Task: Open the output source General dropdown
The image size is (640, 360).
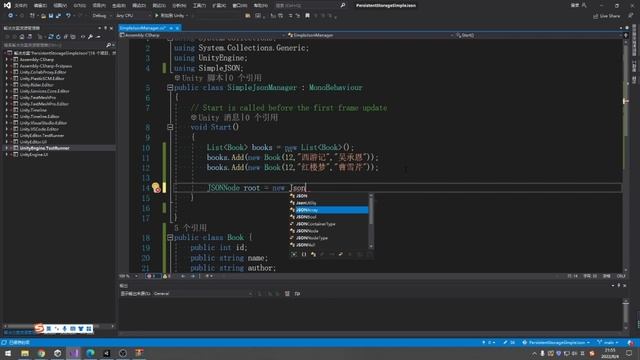Action: [x=203, y=293]
